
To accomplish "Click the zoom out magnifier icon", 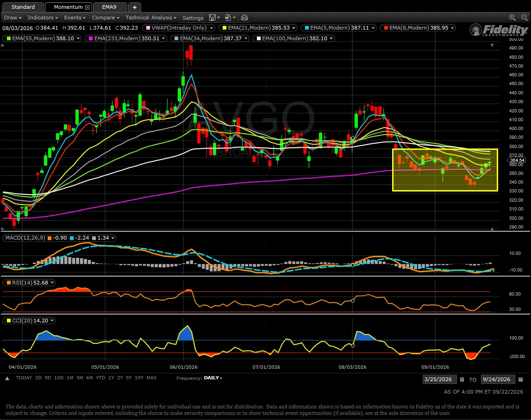I will 524,18.
